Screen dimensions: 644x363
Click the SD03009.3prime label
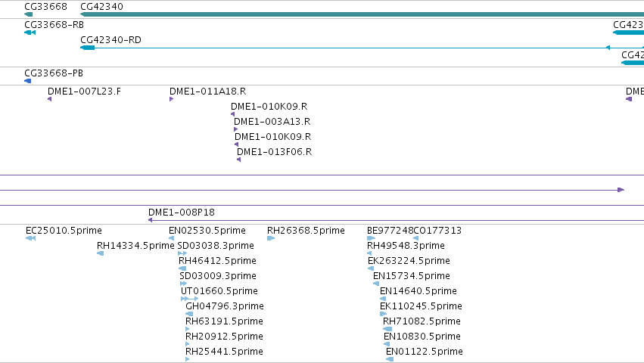click(x=218, y=276)
